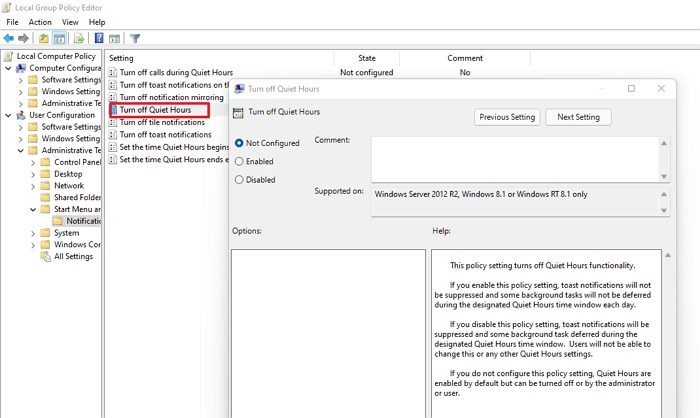Open the Help toolbar icon
Image resolution: width=700 pixels, height=418 pixels.
pos(99,38)
